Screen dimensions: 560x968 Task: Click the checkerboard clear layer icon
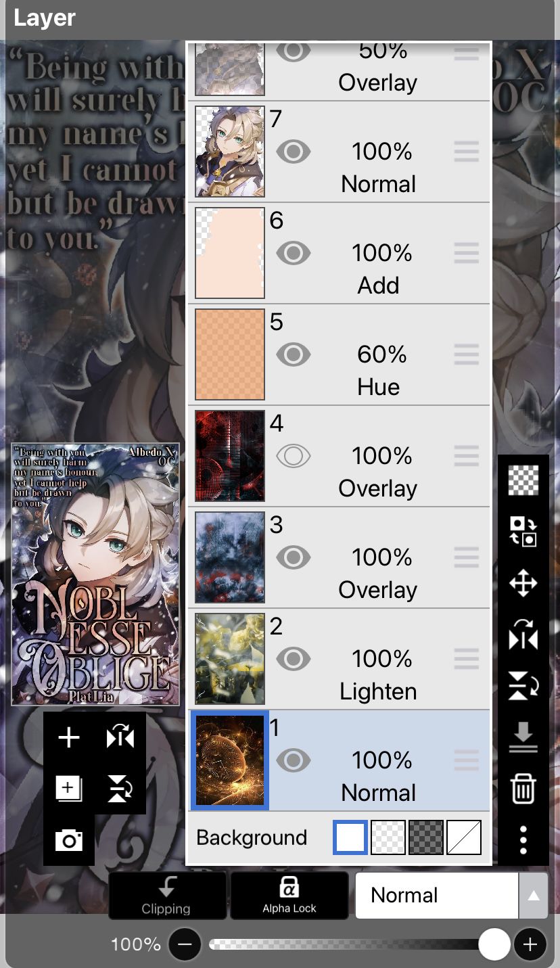523,480
